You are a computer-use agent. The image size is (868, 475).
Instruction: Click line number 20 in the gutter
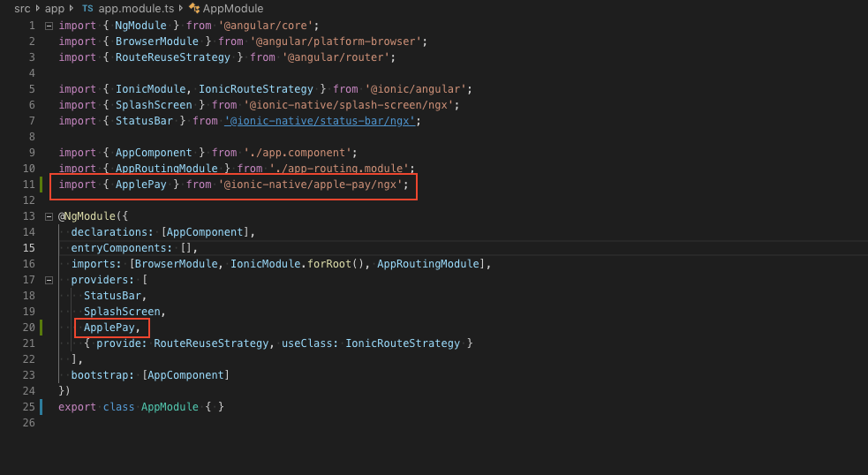tap(29, 328)
